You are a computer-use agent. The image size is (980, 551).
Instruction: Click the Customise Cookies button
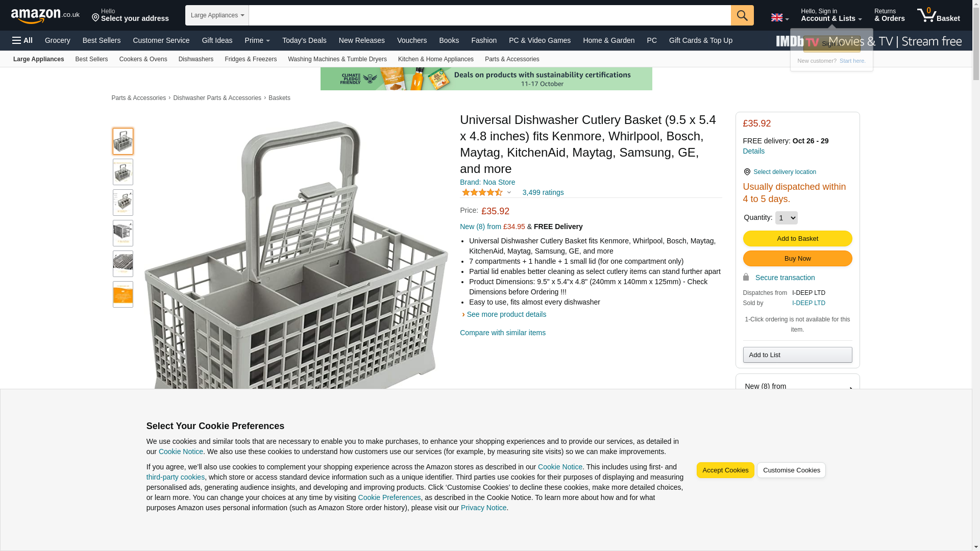[x=791, y=470]
